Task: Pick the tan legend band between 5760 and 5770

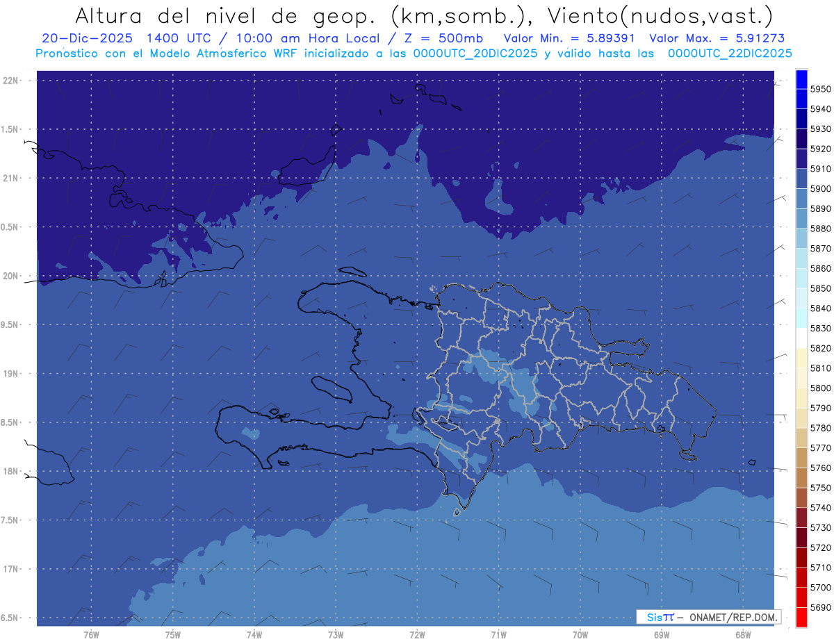Action: [801, 458]
